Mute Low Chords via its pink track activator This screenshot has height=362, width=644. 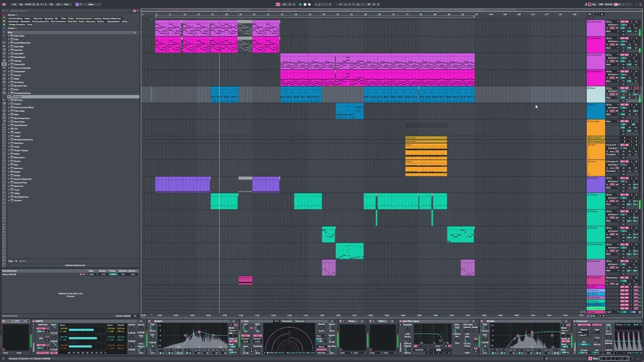(x=624, y=22)
